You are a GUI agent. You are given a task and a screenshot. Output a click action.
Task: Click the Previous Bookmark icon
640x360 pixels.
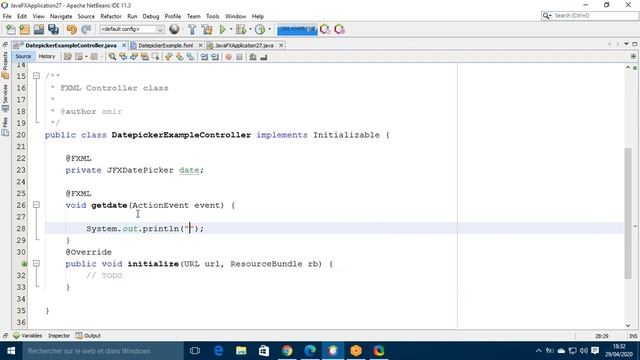point(169,57)
